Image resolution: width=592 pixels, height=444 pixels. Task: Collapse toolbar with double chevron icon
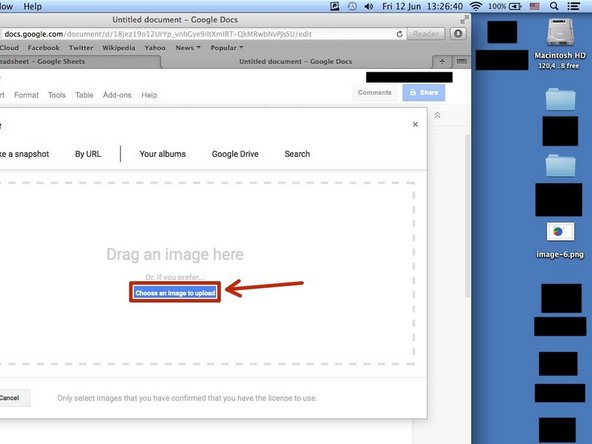tap(437, 115)
